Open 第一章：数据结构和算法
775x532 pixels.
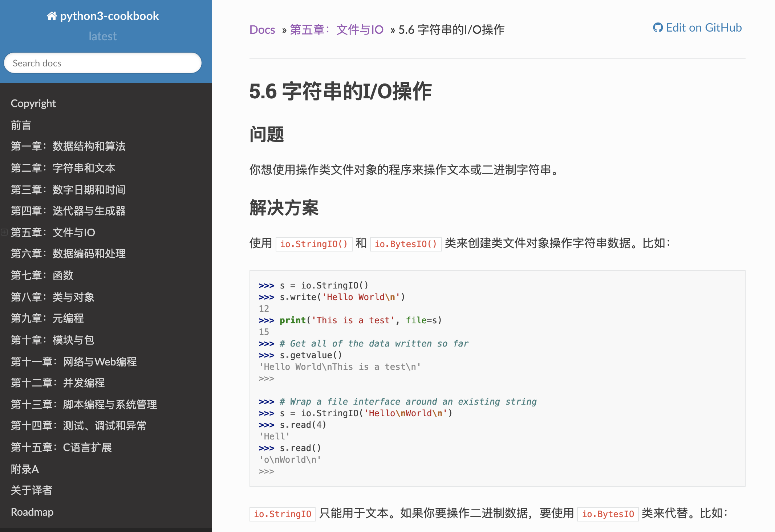coord(68,147)
